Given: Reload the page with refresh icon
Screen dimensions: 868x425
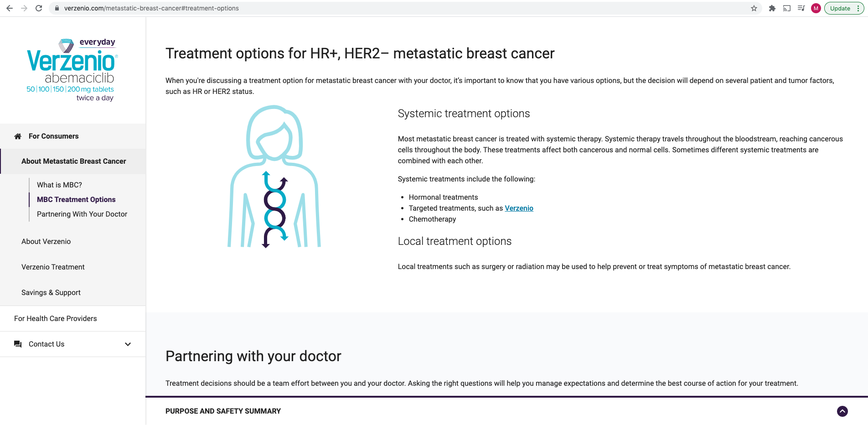Looking at the screenshot, I should point(39,8).
